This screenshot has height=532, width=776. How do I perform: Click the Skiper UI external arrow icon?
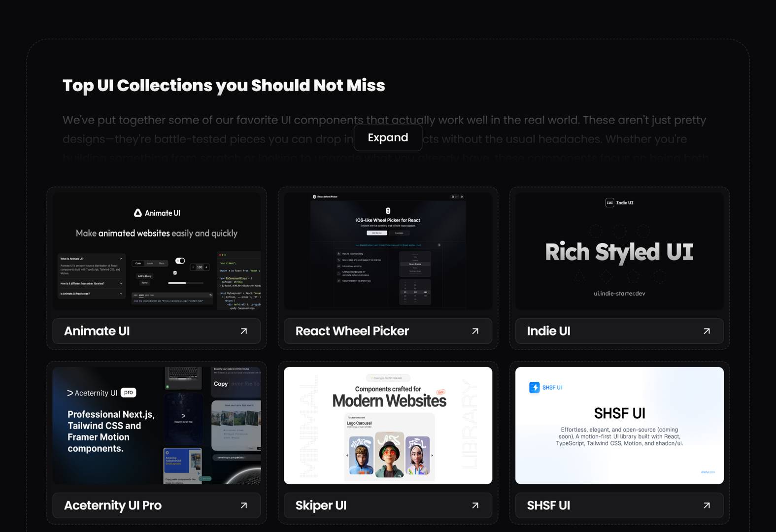pos(475,505)
